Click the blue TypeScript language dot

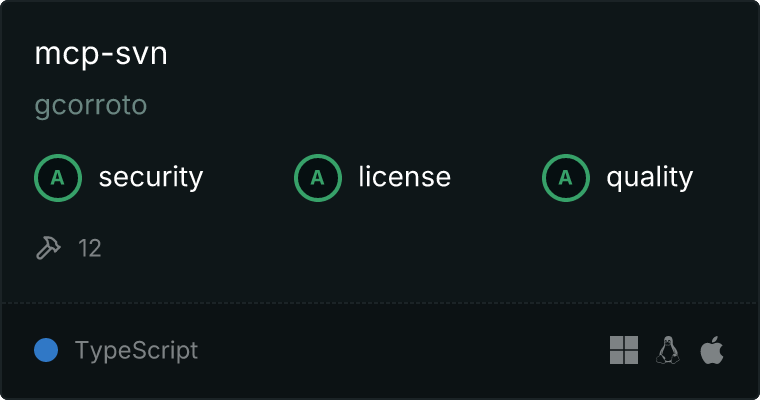coord(46,350)
